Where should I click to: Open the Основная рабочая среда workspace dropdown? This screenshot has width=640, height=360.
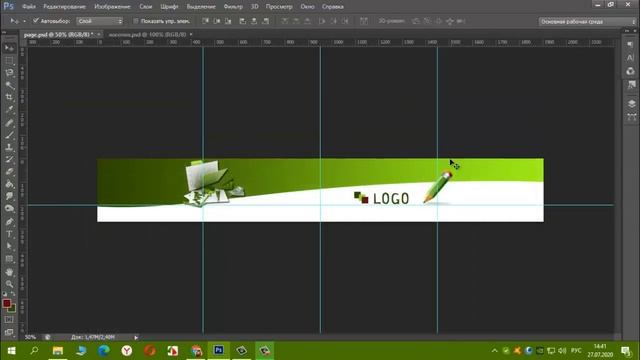tap(587, 22)
